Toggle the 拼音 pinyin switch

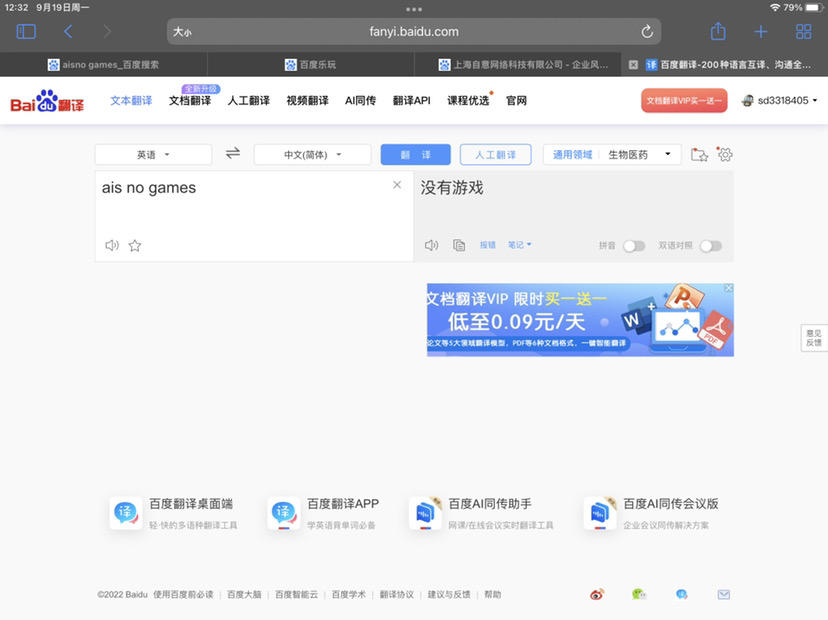coord(634,246)
